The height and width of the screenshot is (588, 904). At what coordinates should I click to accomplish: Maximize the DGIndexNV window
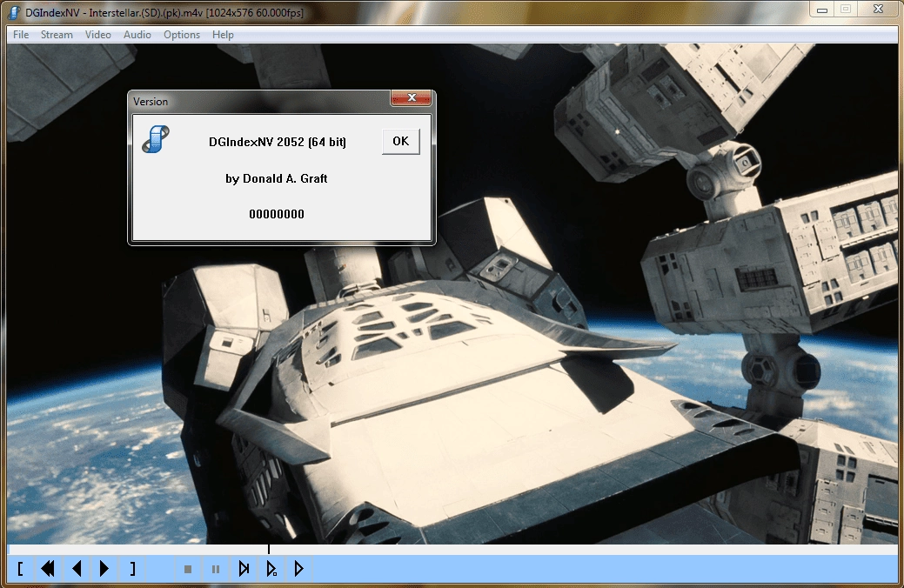tap(846, 10)
